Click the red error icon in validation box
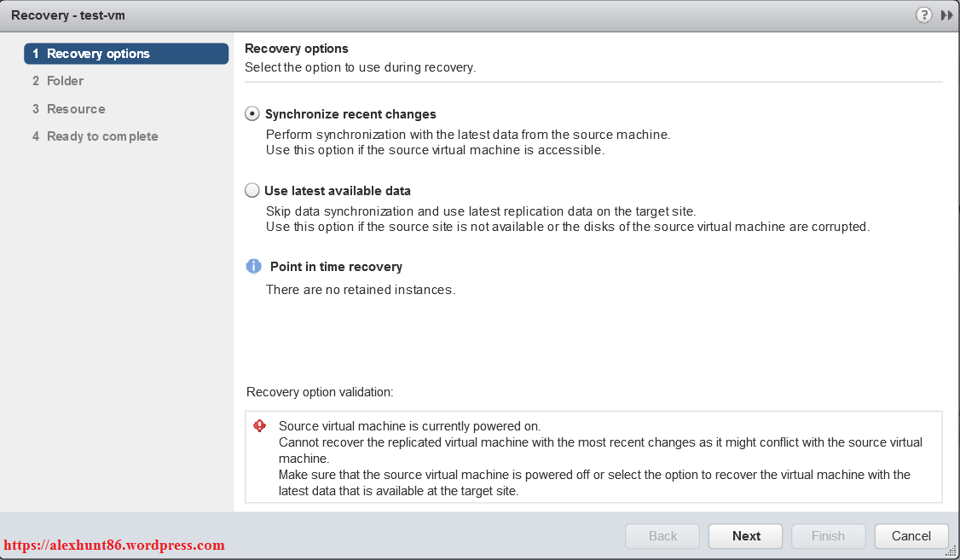Viewport: 960px width, 560px height. click(x=260, y=426)
